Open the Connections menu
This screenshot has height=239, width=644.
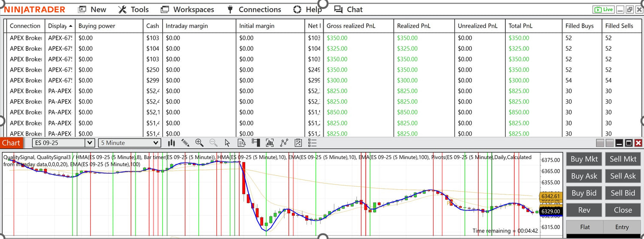(254, 9)
